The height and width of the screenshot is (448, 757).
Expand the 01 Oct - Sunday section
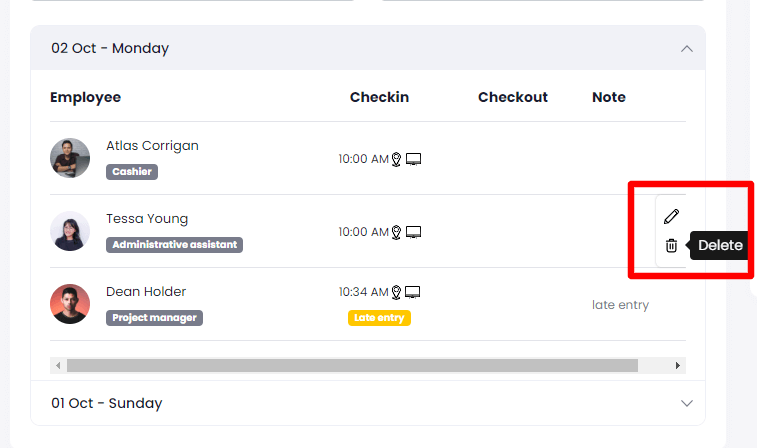click(686, 403)
